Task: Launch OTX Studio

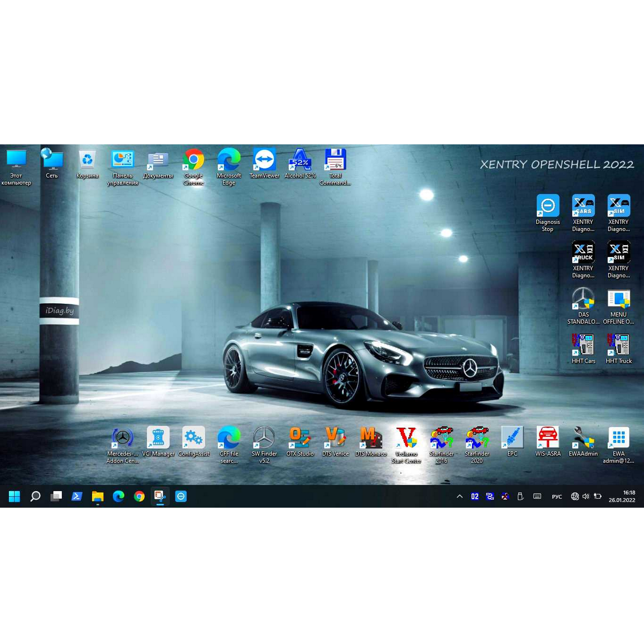Action: (299, 437)
